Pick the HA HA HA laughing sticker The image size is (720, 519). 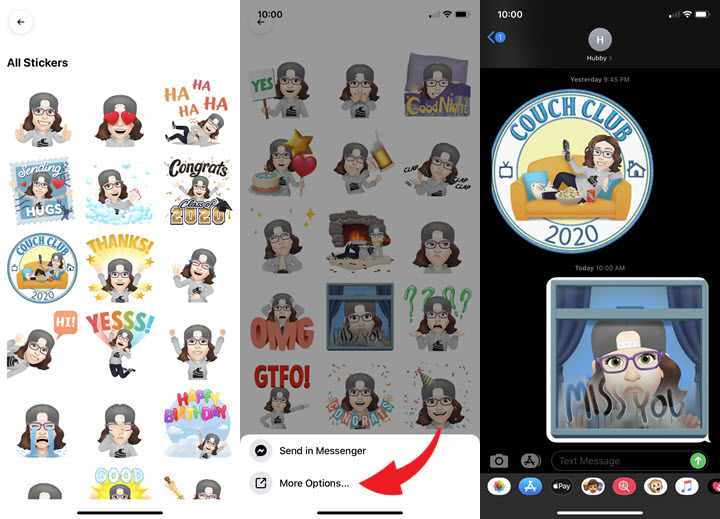[197, 113]
